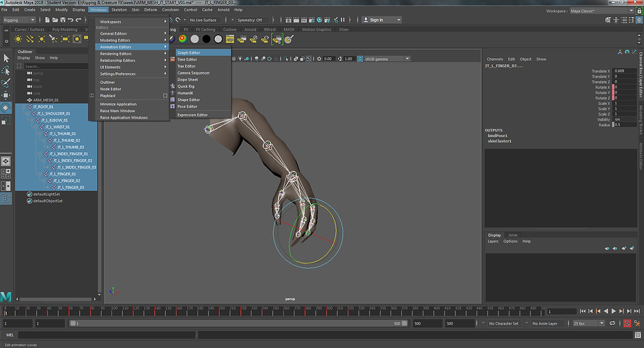Screen dimensions: 644x348
Task: Click the Translate X value field
Action: click(624, 71)
